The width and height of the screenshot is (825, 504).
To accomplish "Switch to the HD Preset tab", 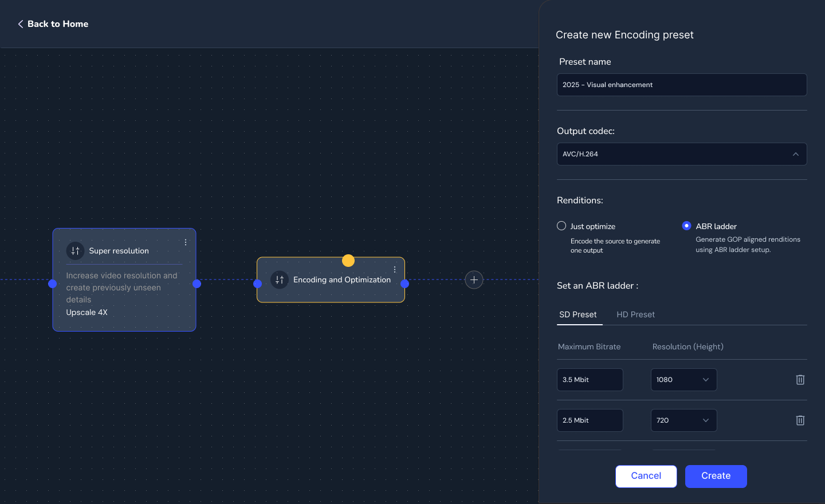I will 635,314.
